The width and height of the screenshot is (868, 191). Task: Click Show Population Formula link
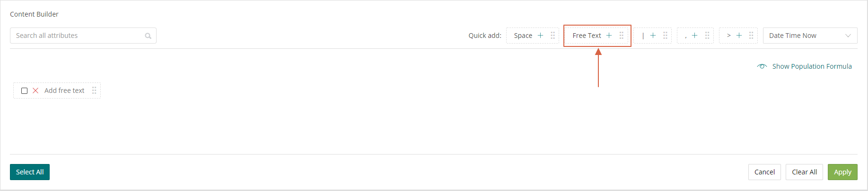(x=812, y=66)
